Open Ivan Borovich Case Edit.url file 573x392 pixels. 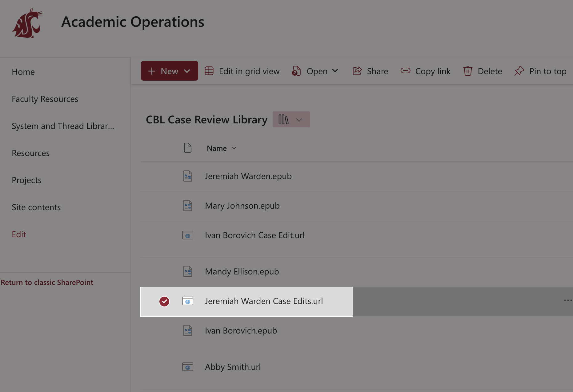pyautogui.click(x=254, y=235)
